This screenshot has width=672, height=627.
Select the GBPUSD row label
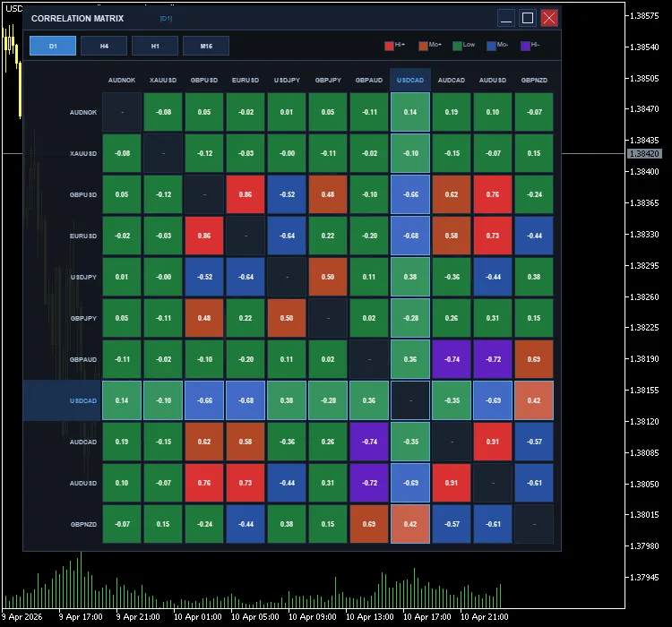pos(83,194)
